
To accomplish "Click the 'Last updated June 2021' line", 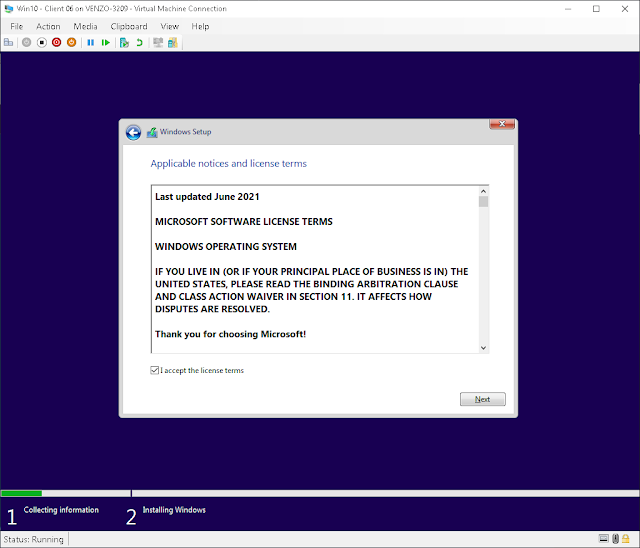I will coord(207,197).
